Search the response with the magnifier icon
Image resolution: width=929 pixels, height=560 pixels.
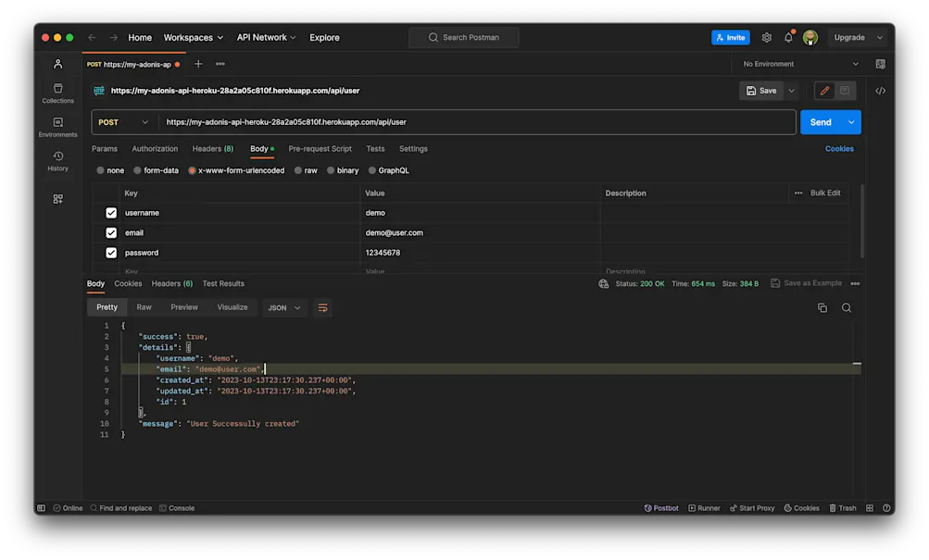click(x=846, y=307)
